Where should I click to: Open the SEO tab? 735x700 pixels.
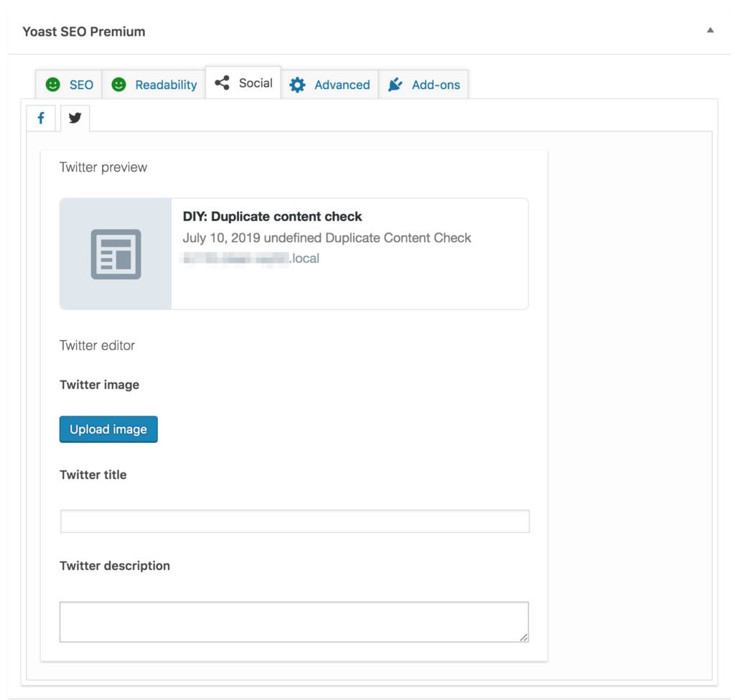(x=69, y=85)
